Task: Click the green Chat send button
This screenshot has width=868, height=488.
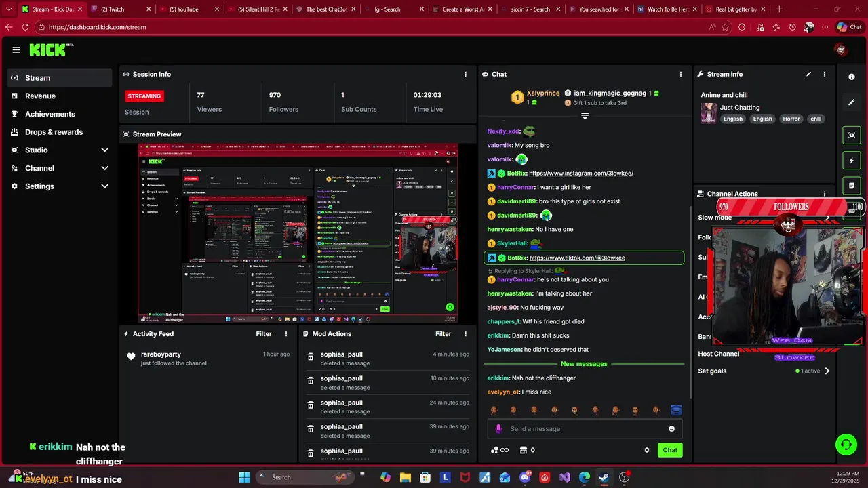Action: click(x=670, y=450)
